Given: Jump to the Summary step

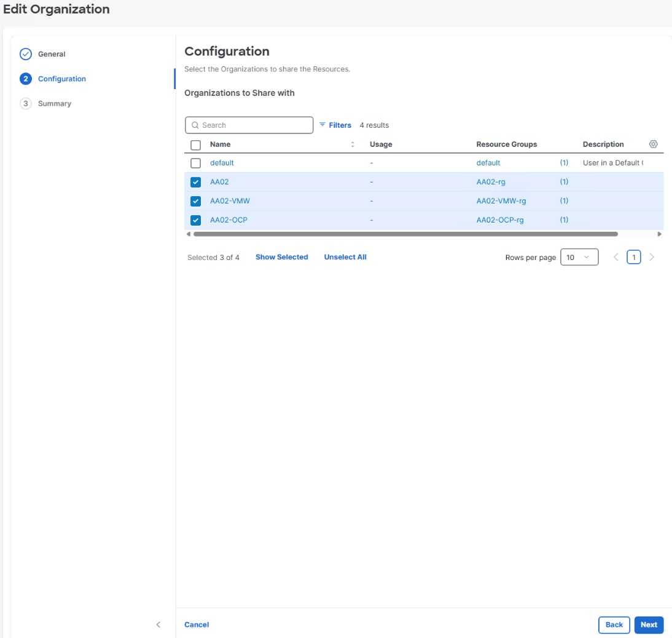Looking at the screenshot, I should click(55, 104).
